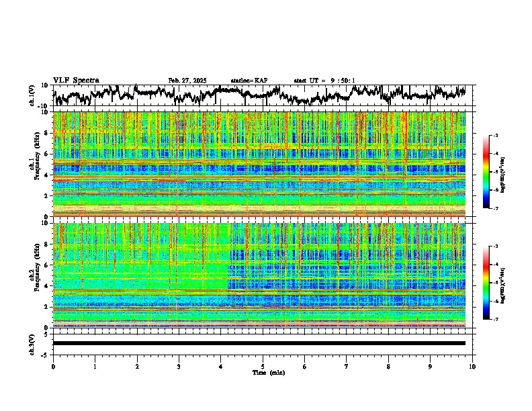Click the time axis tick label "7"

[347, 367]
